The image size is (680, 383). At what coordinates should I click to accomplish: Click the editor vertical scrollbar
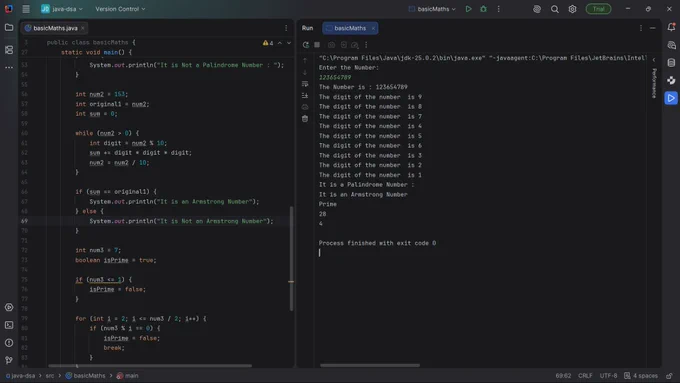pos(291,259)
